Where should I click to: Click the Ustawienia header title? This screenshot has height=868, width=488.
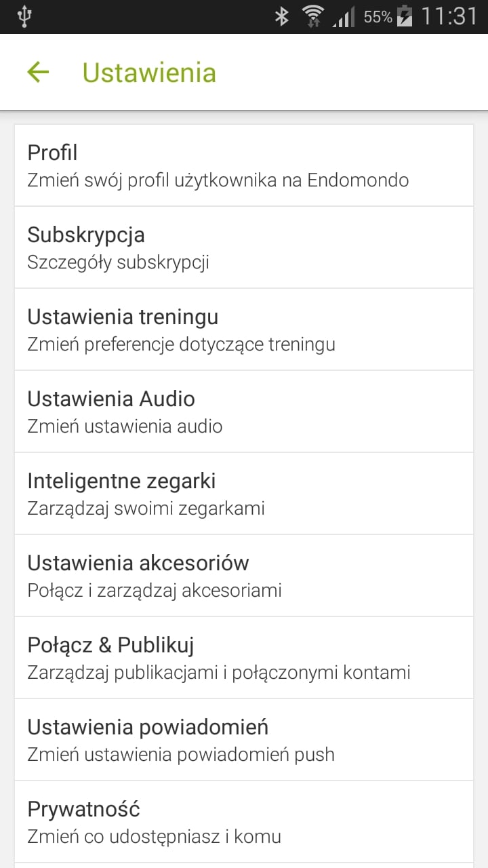point(149,73)
